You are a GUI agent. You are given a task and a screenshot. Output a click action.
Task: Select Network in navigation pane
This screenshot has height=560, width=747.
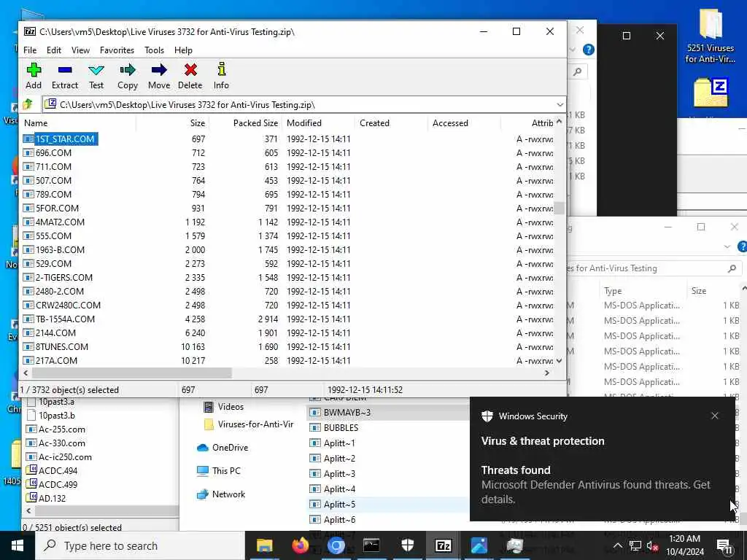pos(222,494)
